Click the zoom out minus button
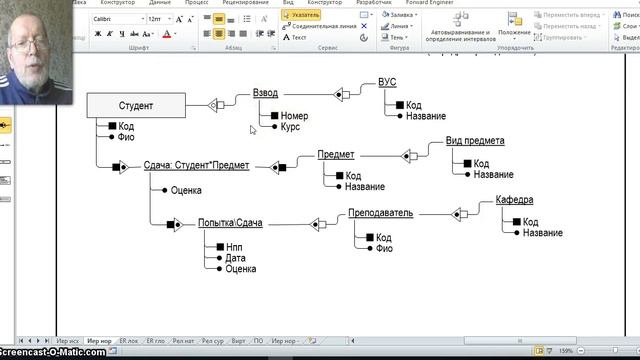Image resolution: width=640 pixels, height=360 pixels. [x=581, y=351]
